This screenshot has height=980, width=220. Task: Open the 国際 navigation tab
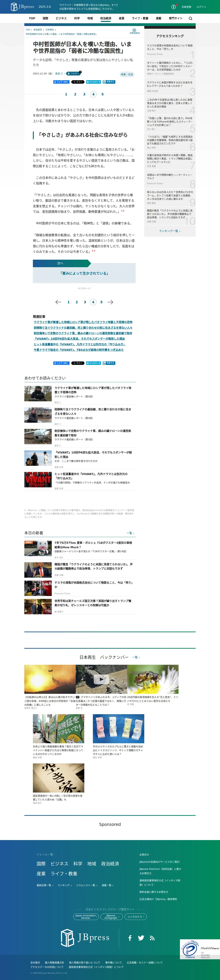point(45,18)
